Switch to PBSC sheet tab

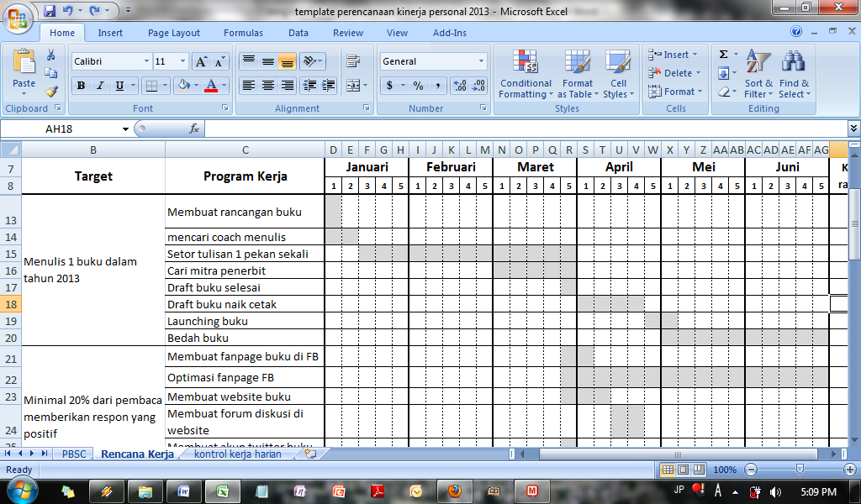74,454
